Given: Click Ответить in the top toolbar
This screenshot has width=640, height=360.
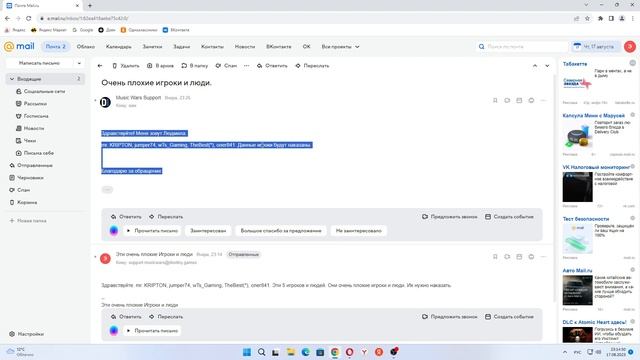Looking at the screenshot, I should (x=272, y=66).
